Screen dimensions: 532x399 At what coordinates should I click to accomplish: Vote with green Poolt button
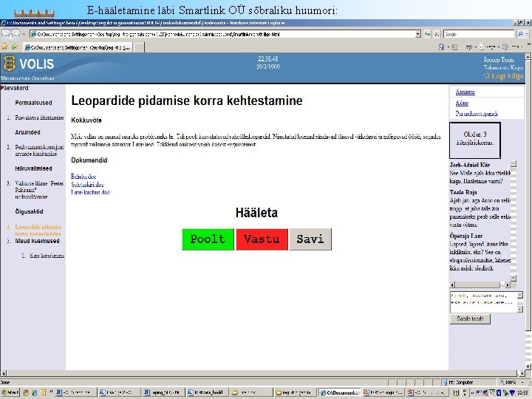click(x=208, y=239)
